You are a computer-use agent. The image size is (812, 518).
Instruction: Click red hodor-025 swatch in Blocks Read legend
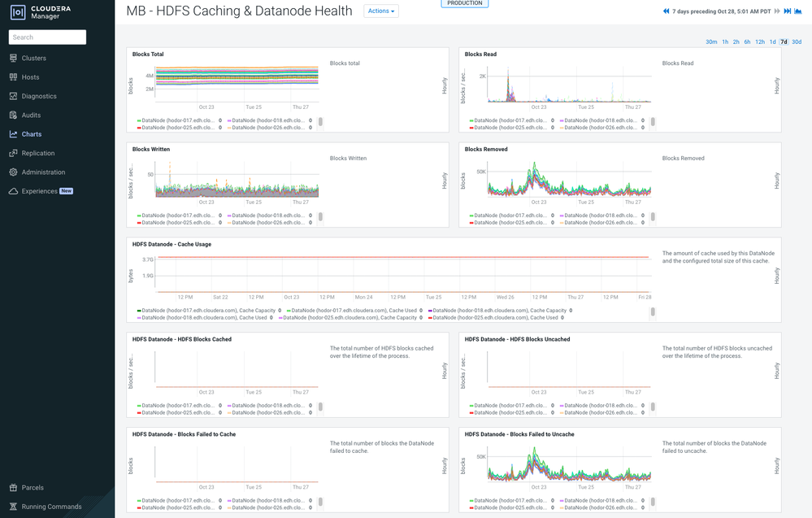(x=471, y=128)
